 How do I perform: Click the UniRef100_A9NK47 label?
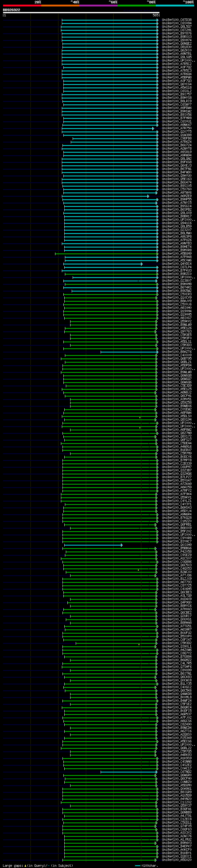[177, 125]
